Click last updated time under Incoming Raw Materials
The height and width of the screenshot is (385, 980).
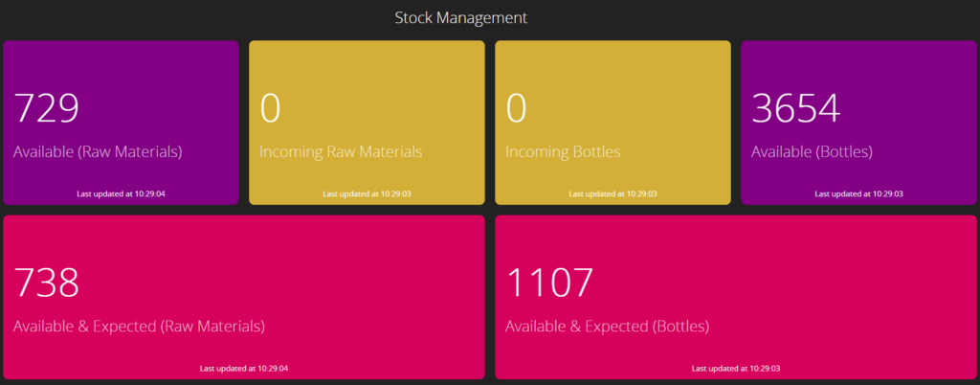367,194
